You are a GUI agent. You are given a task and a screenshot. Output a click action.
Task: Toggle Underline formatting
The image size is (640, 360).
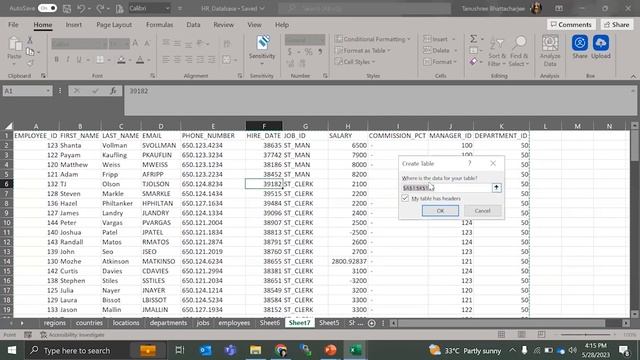[79, 60]
